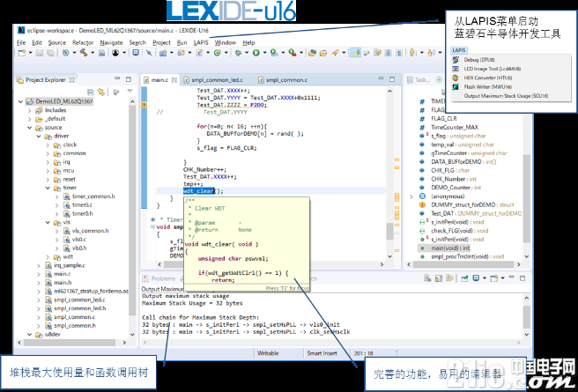Collapse the source folder
This screenshot has width=578, height=392.
click(29, 128)
